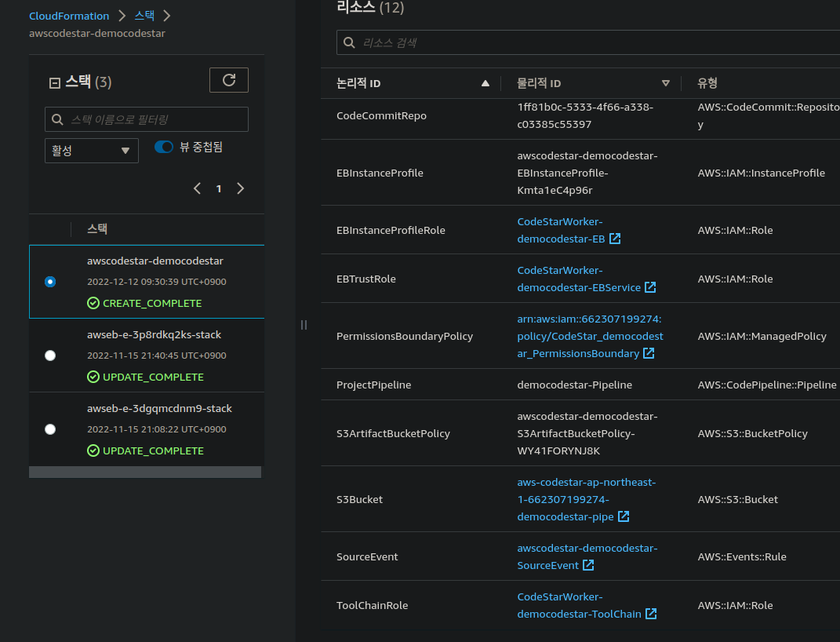Click EBInstanceProfile logical ID cell
Image resolution: width=840 pixels, height=642 pixels.
click(x=380, y=173)
